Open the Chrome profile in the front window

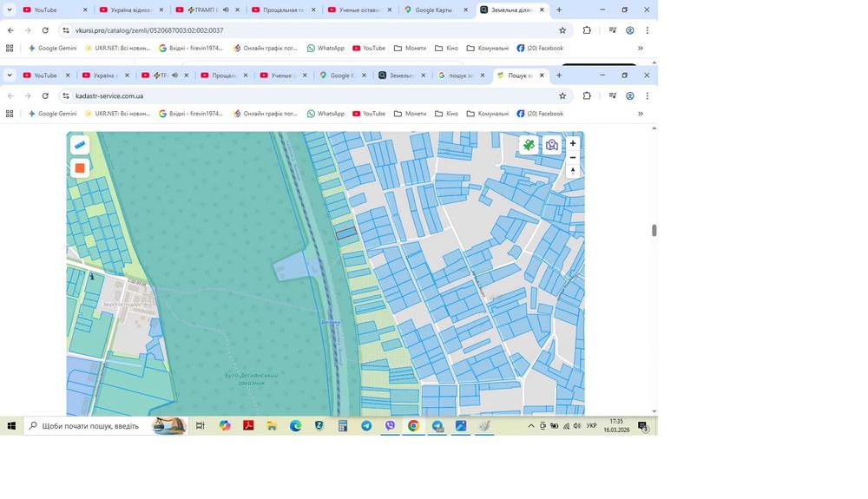coord(630,95)
